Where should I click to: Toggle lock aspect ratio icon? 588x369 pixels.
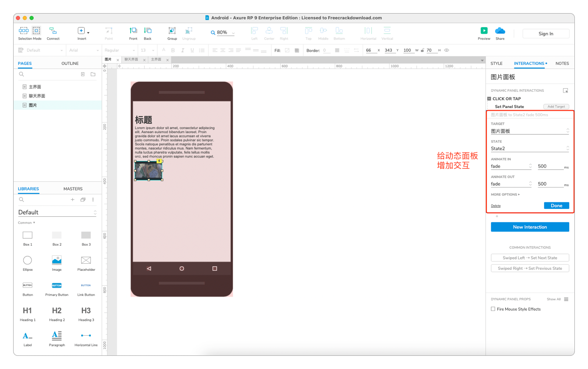(x=422, y=50)
